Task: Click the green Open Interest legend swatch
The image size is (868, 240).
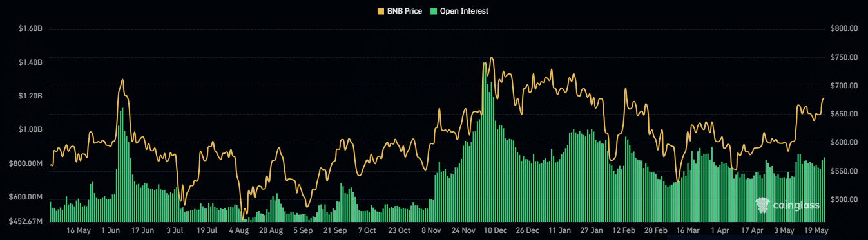Action: 433,11
